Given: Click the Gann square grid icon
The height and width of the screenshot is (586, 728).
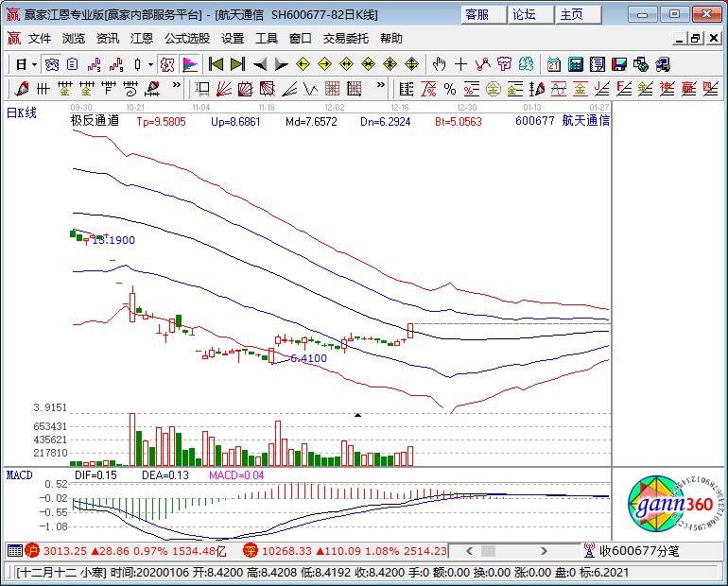Looking at the screenshot, I should pyautogui.click(x=333, y=88).
